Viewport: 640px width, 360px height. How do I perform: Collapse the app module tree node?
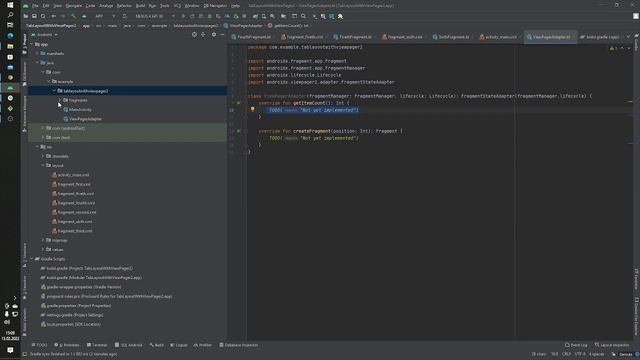(x=31, y=44)
